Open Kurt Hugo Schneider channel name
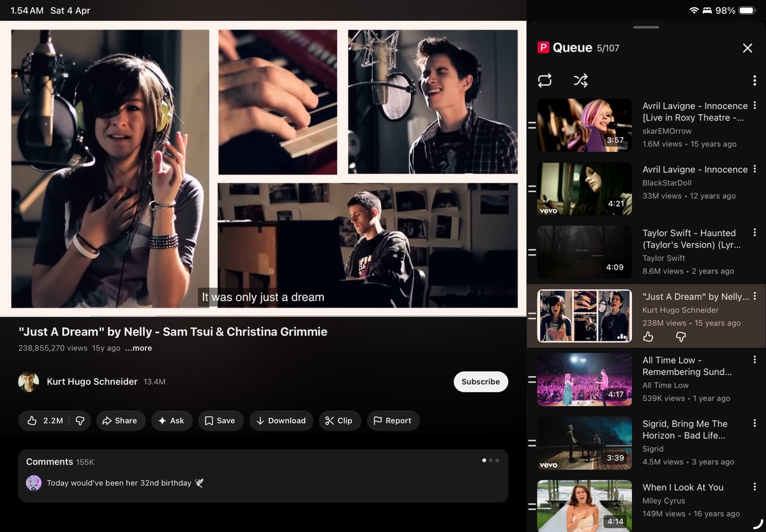The height and width of the screenshot is (532, 766). click(92, 381)
